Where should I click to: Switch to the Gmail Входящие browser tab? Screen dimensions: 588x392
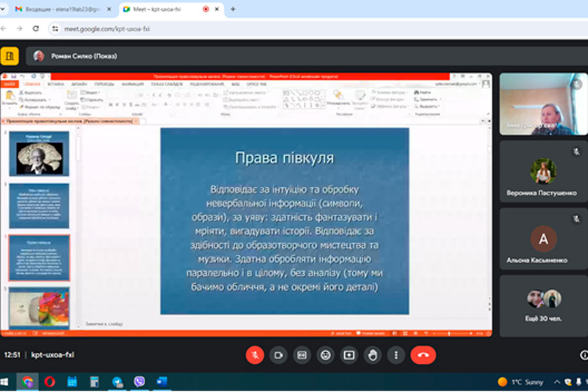(x=62, y=9)
